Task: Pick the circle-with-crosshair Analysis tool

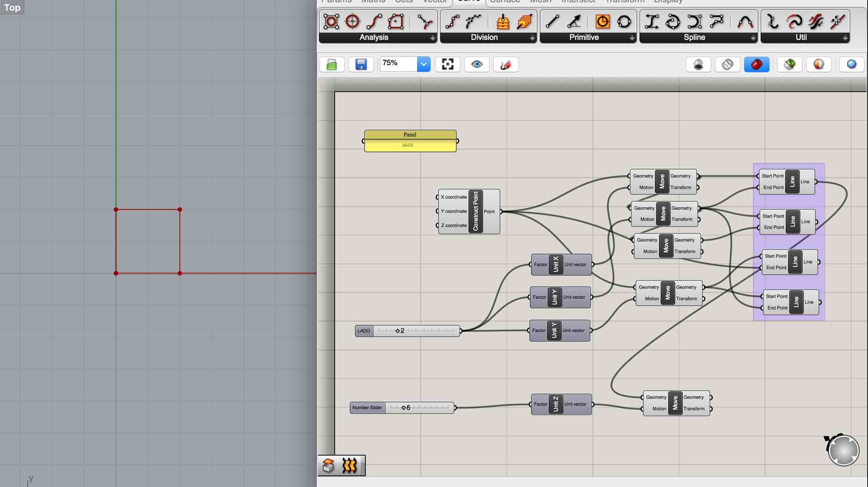Action: click(352, 21)
